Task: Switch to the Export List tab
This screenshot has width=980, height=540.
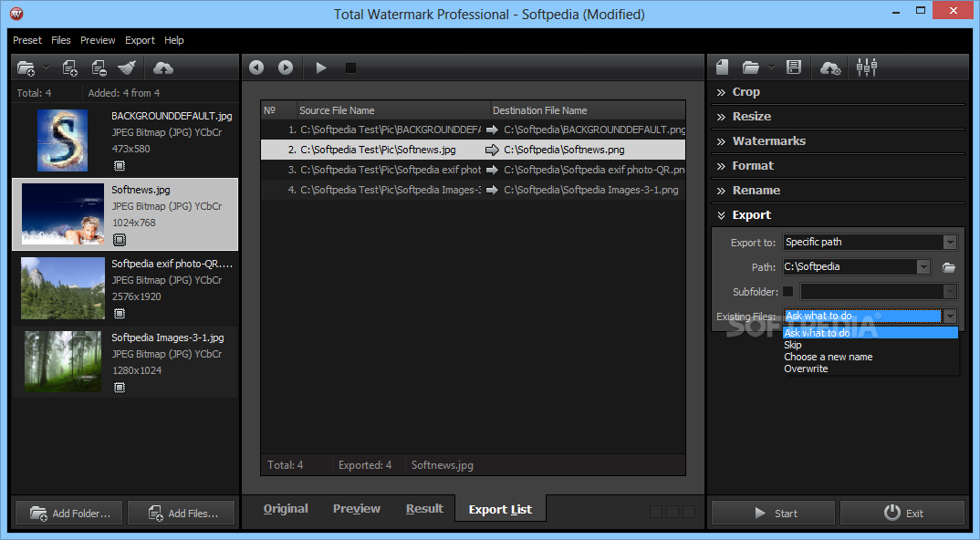Action: [501, 509]
